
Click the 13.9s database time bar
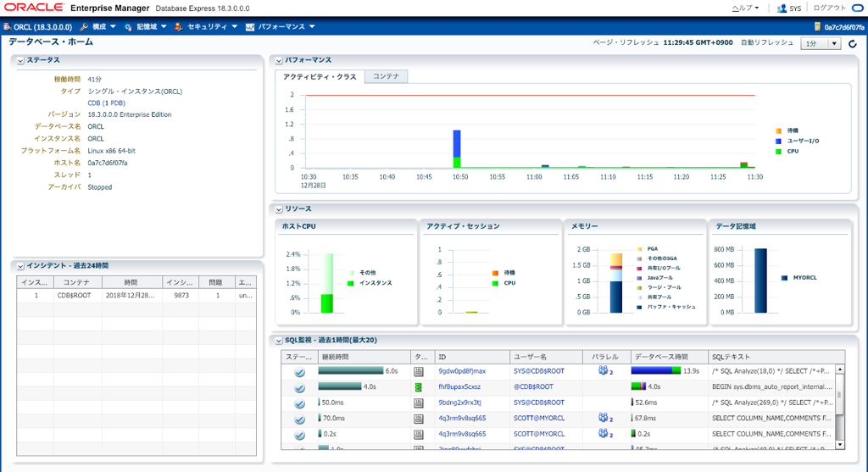click(656, 371)
